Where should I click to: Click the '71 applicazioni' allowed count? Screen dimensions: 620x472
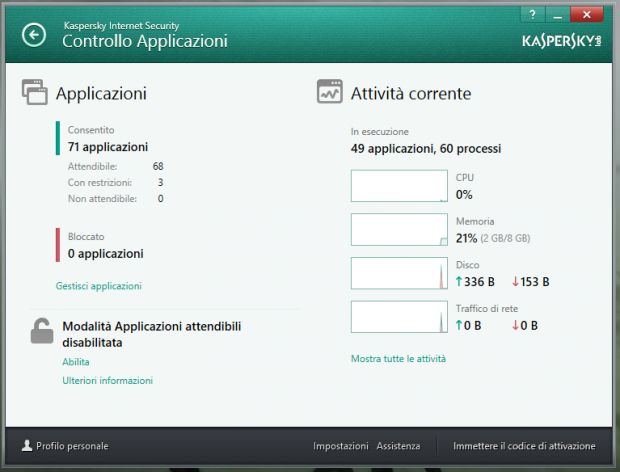(108, 147)
